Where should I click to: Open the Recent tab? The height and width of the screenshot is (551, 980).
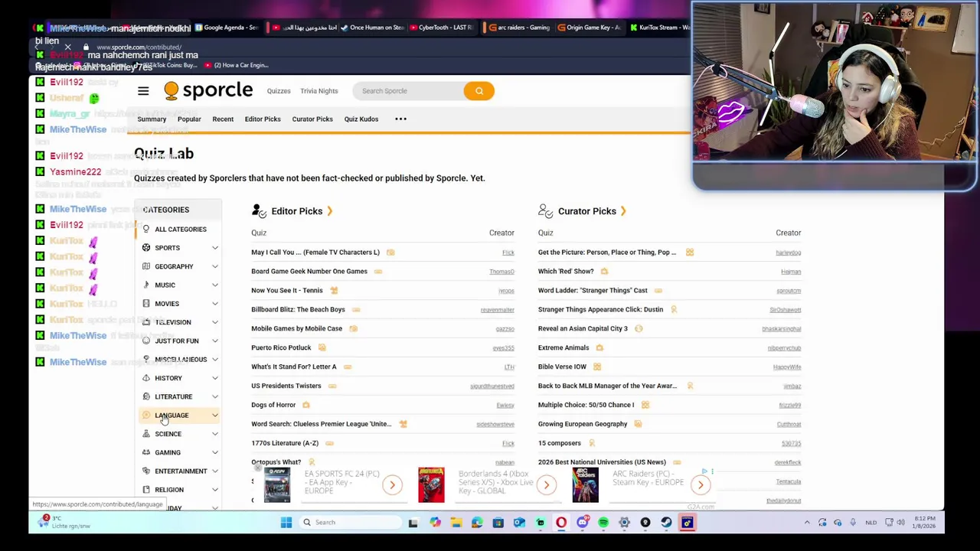[223, 119]
